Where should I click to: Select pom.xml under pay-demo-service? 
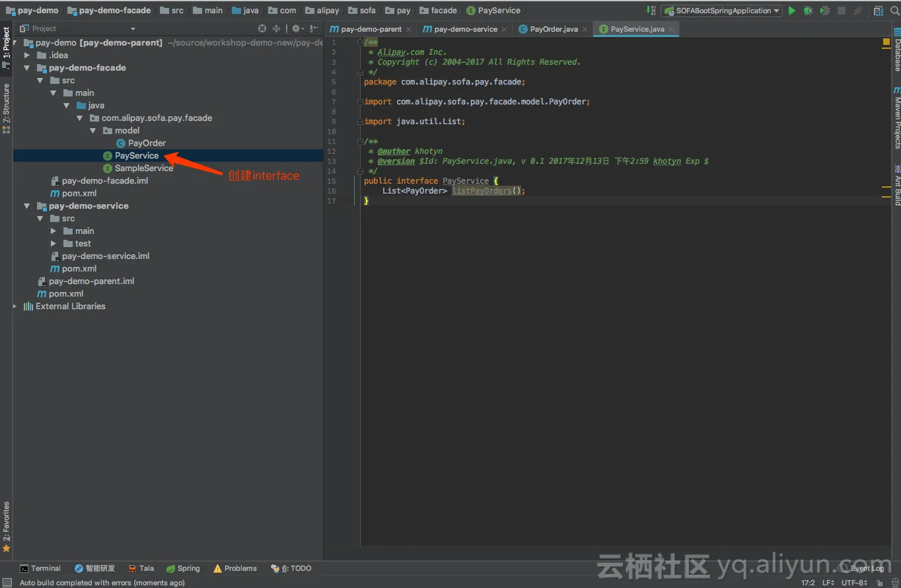point(74,268)
